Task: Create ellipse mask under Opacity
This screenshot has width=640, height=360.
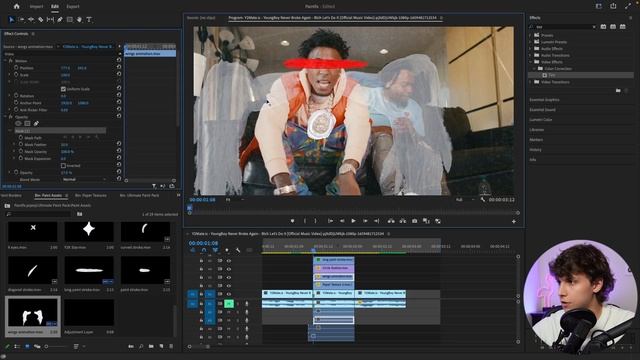Action: coord(18,123)
